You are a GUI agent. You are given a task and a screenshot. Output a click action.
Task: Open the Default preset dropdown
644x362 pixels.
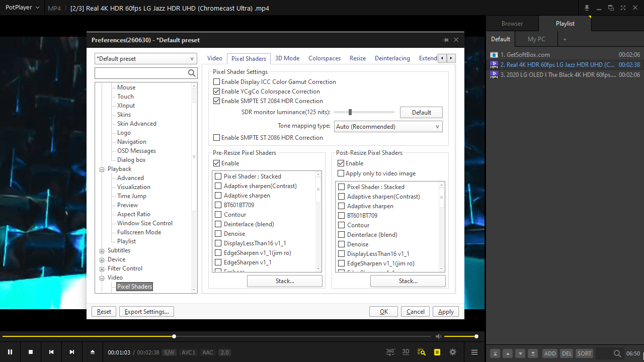[146, 59]
